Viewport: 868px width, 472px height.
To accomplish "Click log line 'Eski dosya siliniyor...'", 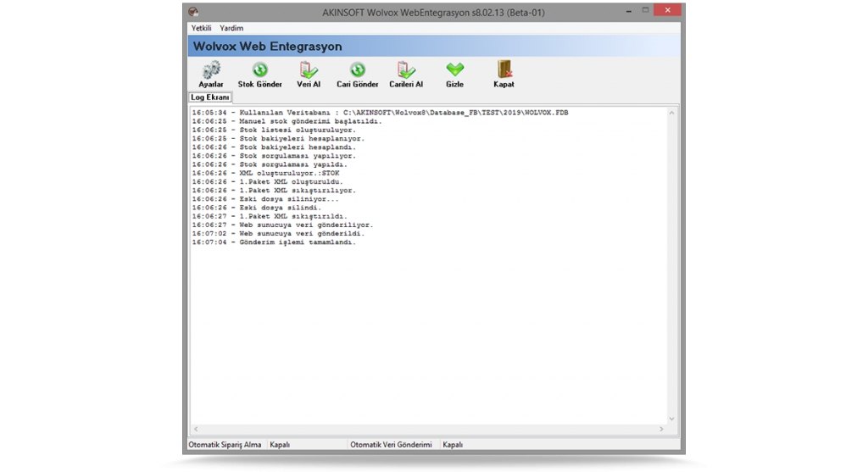I will coord(265,199).
